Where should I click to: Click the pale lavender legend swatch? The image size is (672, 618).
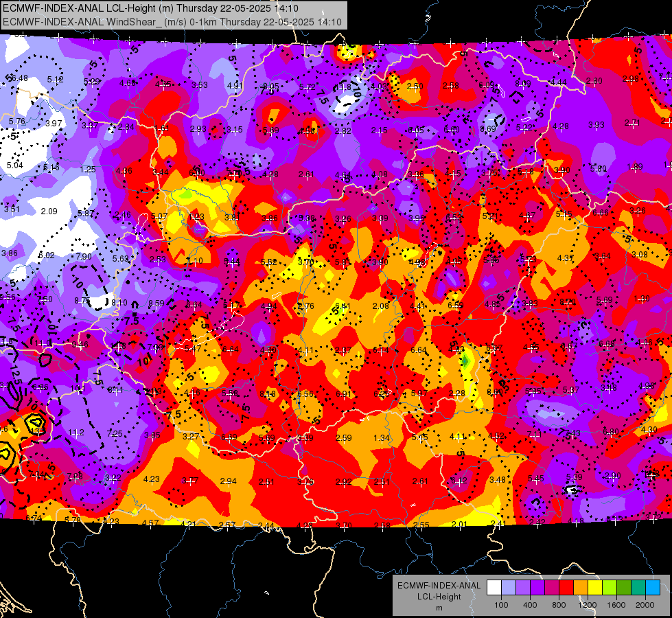508,588
